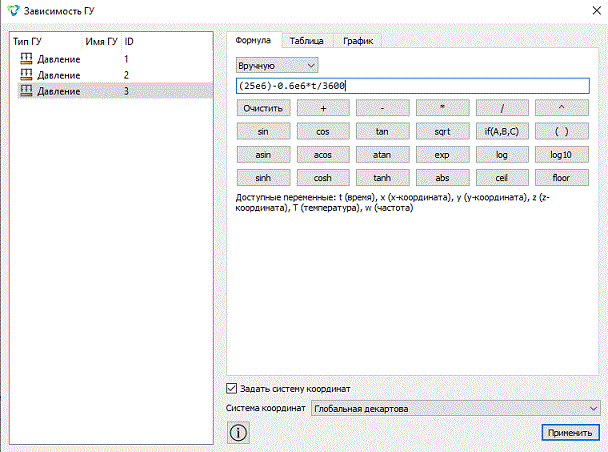Open the Вручную mode dropdown
This screenshot has width=608, height=452.
(x=277, y=66)
